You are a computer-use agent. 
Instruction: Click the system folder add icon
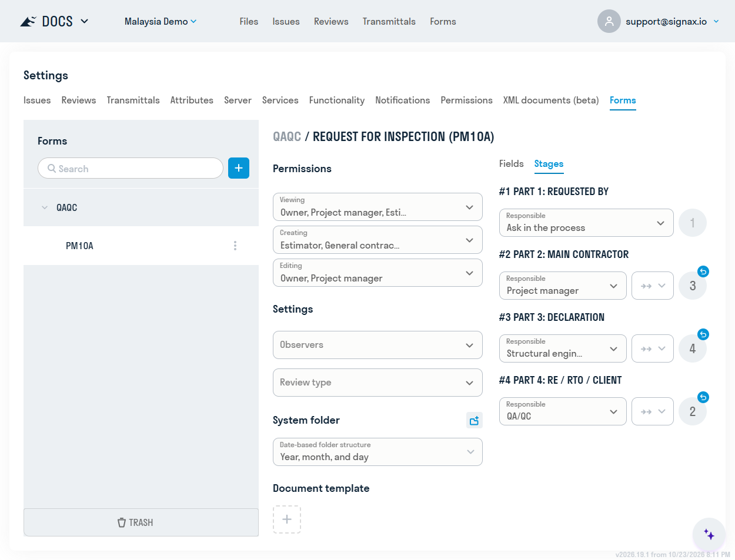475,420
